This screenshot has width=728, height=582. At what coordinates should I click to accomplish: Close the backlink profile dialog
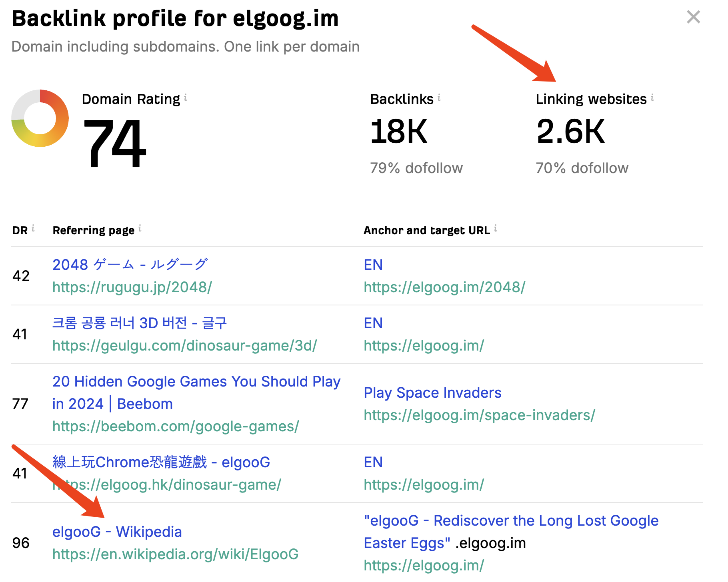693,17
